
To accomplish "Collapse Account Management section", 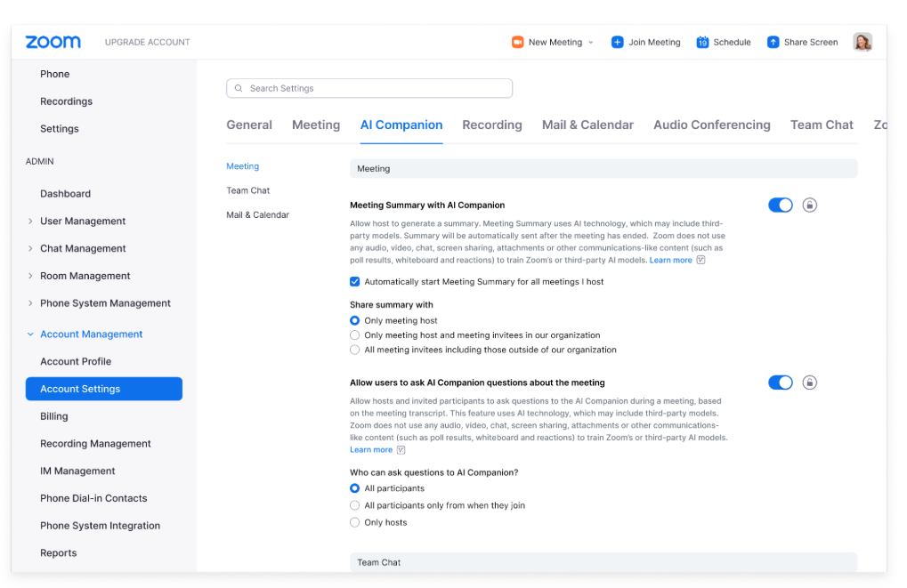I will point(30,334).
